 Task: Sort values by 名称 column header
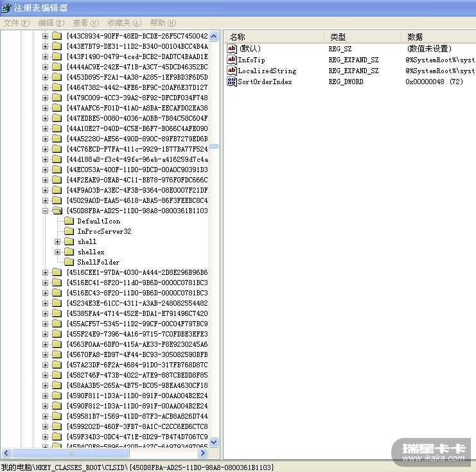[274, 37]
